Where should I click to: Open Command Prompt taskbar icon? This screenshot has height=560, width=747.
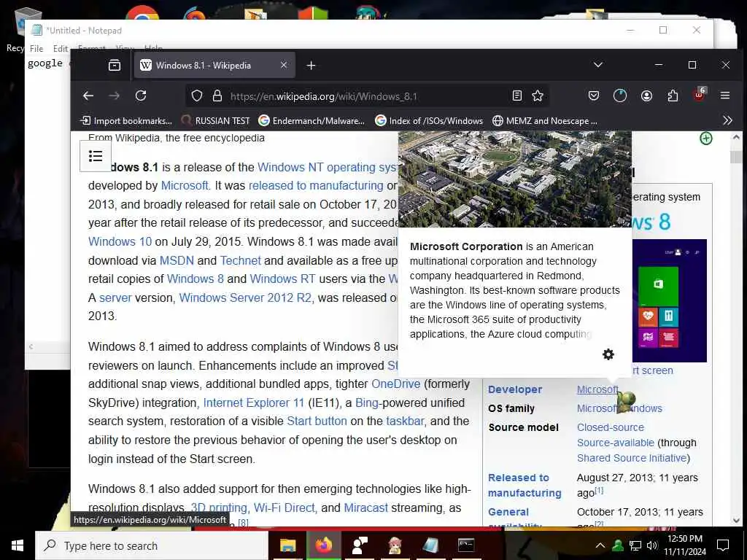[x=466, y=545]
